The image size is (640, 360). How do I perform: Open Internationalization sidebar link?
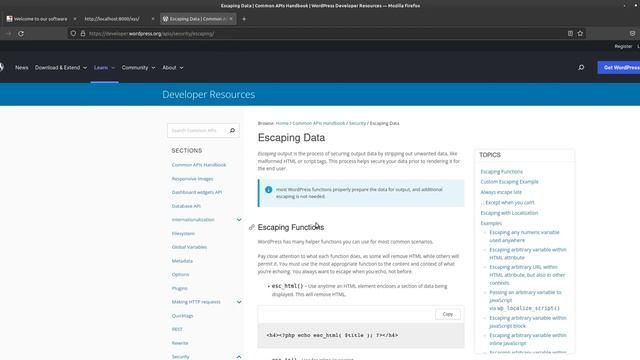[193, 220]
